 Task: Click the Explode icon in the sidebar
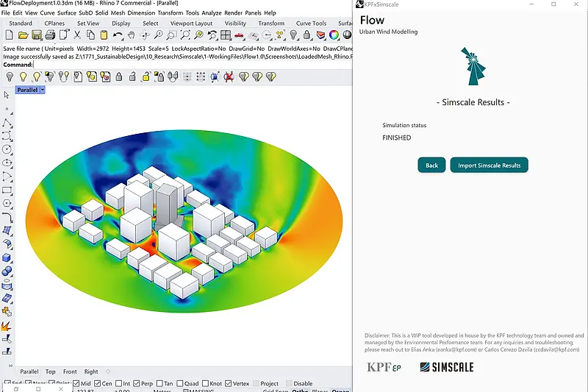click(7, 326)
